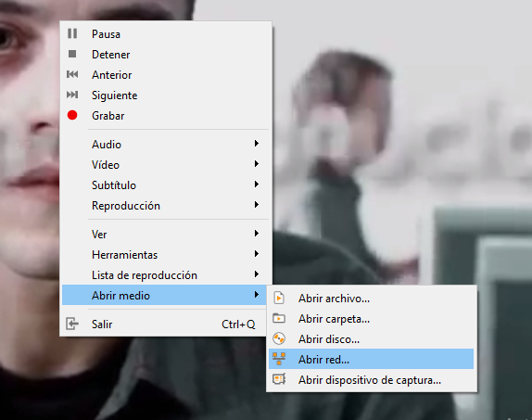Click the Abrir disco disc icon
The width and height of the screenshot is (532, 420).
(x=279, y=338)
